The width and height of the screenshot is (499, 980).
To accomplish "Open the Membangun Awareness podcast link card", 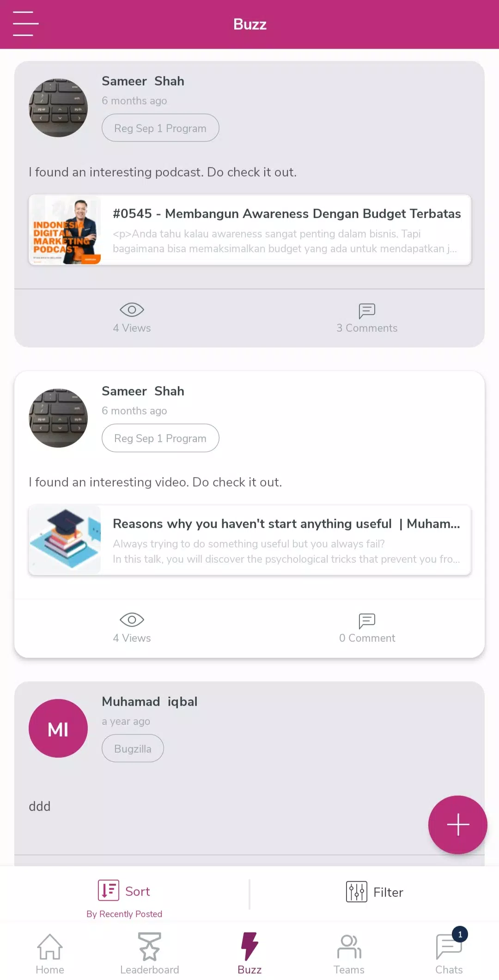I will pos(250,230).
